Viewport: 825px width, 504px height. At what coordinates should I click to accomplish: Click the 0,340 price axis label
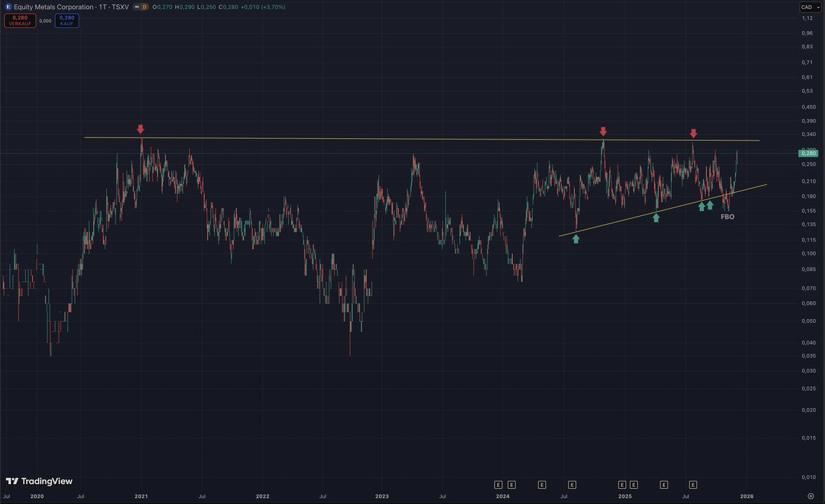point(808,134)
